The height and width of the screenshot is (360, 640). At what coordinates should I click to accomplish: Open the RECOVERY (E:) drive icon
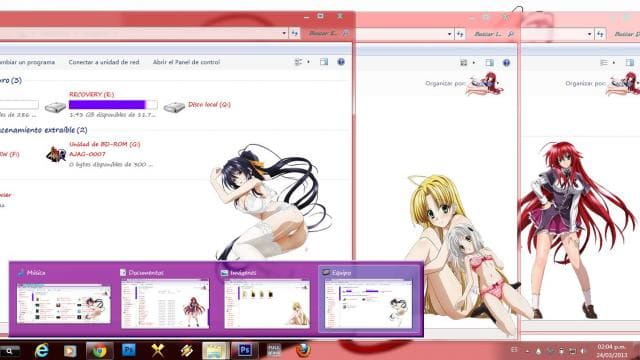[x=55, y=107]
